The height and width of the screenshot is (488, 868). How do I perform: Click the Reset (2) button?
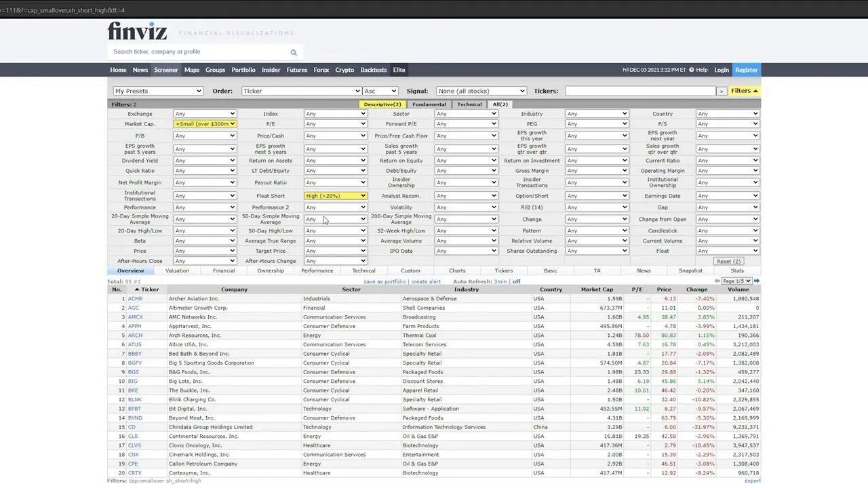(728, 261)
